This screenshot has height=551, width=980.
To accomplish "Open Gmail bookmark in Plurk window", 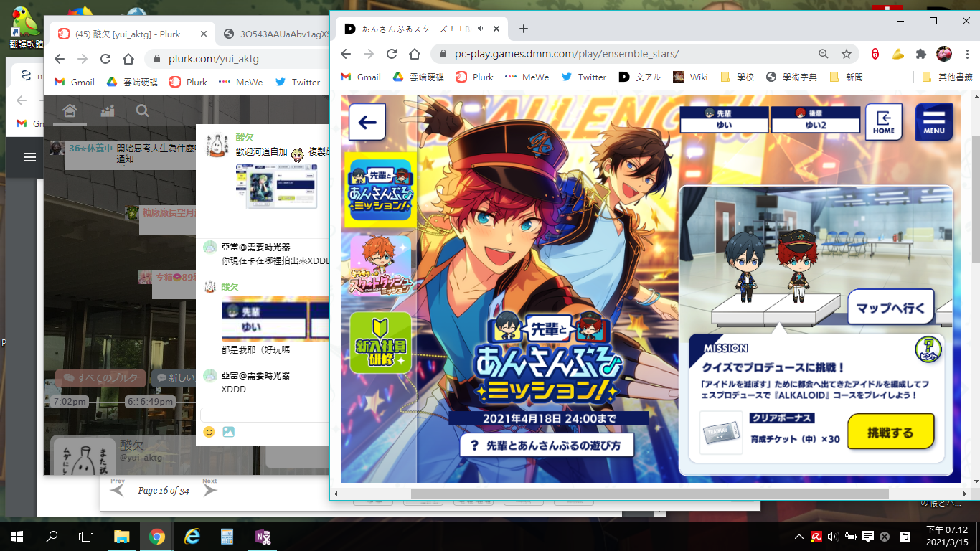I will tap(75, 82).
